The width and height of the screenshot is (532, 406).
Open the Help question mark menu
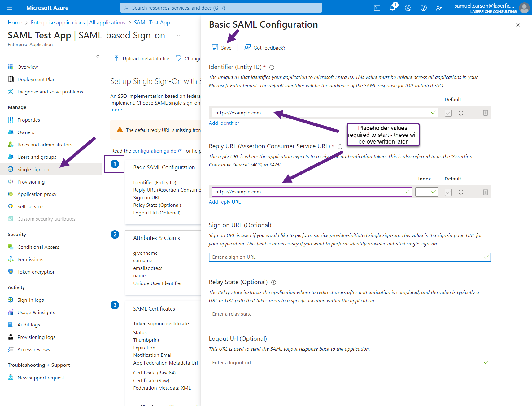point(424,8)
